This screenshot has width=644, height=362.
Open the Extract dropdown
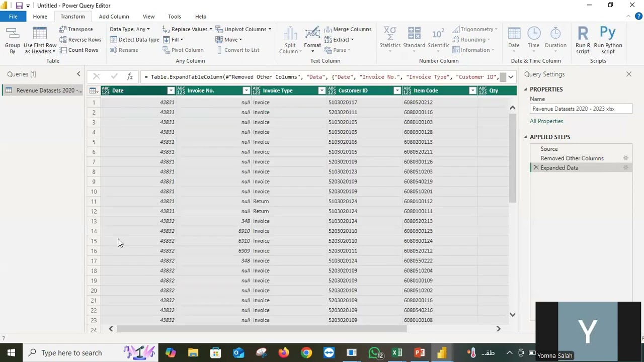[x=339, y=40]
